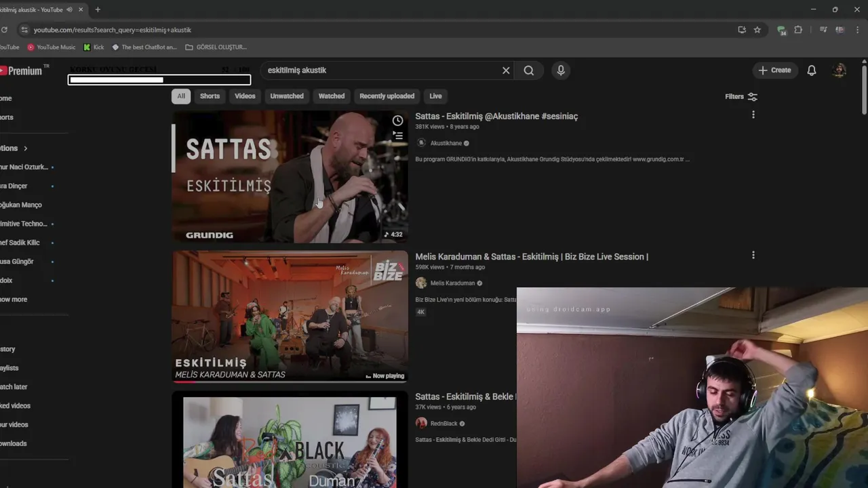
Task: Open the Melis Karaduman channel link
Action: (x=452, y=283)
